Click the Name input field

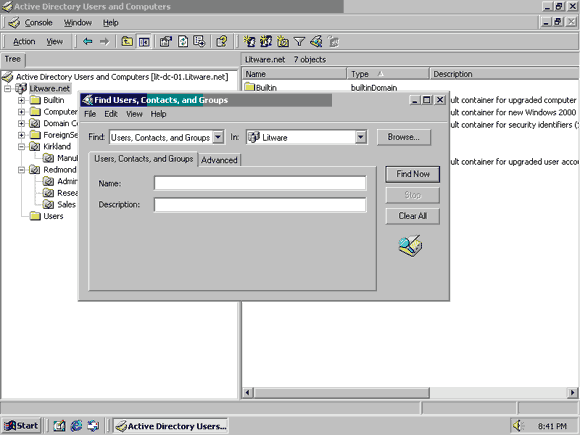point(260,183)
